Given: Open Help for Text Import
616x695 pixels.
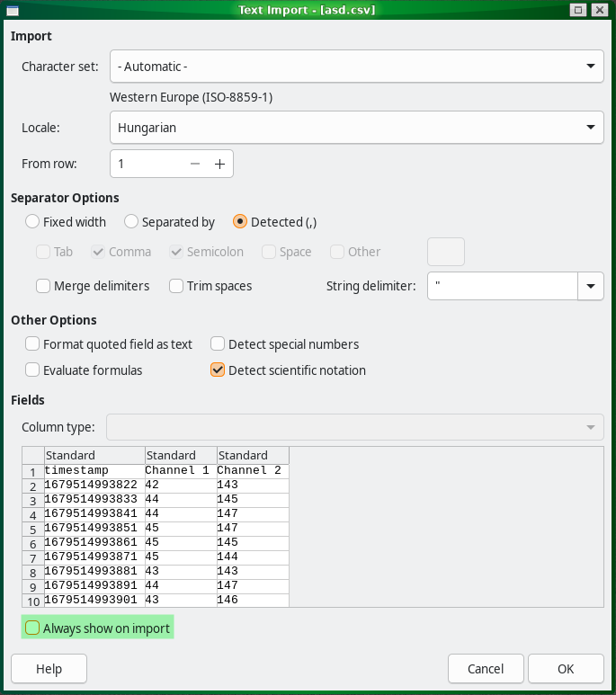Looking at the screenshot, I should [x=49, y=669].
